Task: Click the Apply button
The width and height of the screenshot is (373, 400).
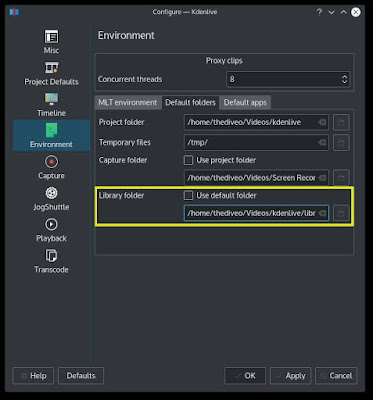Action: 290,376
